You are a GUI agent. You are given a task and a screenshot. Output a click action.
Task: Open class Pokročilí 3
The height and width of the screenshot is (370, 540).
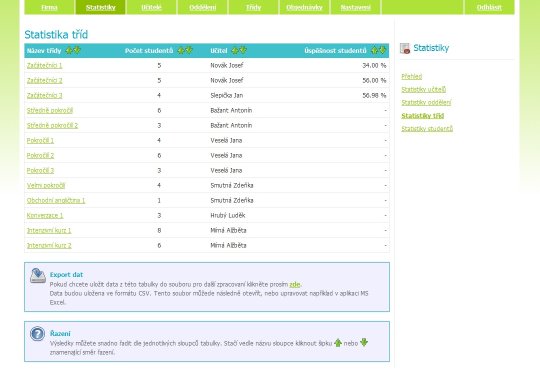tap(40, 171)
